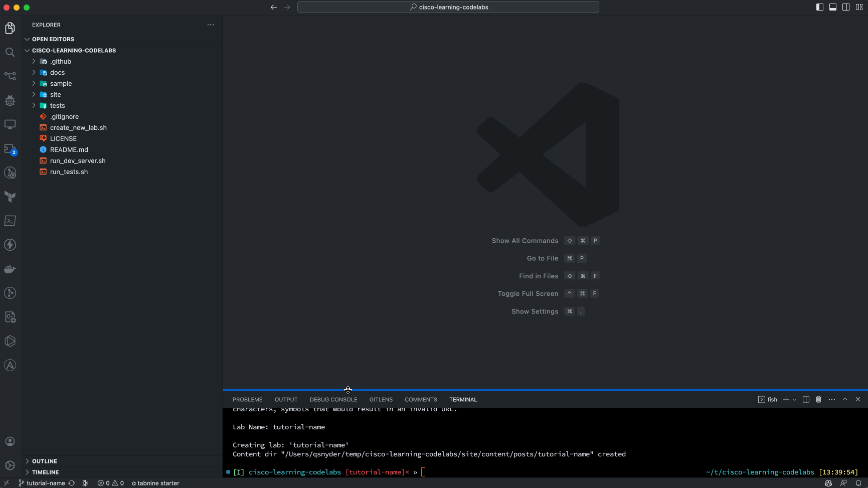868x488 pixels.
Task: Click the cisco-learning-codelabs command center search
Action: (x=448, y=7)
